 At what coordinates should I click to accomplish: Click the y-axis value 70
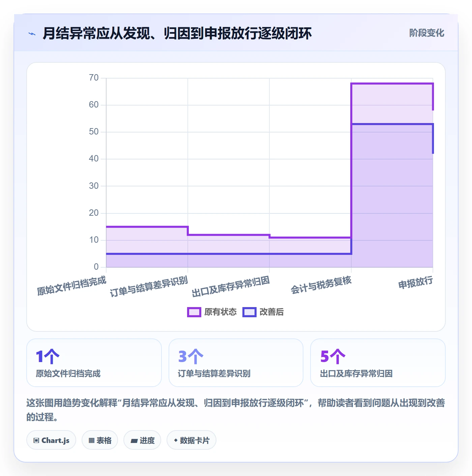tap(94, 78)
